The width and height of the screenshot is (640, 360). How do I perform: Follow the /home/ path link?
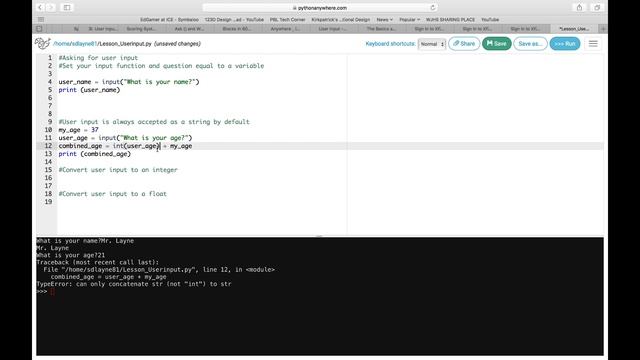62,44
